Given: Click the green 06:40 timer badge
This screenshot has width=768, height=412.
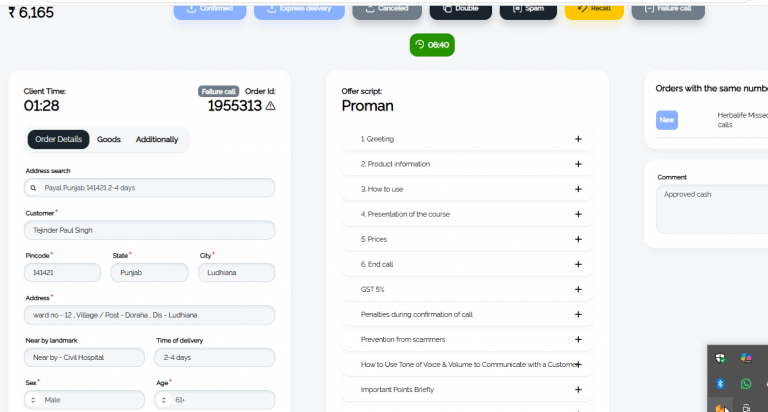Looking at the screenshot, I should pos(432,45).
